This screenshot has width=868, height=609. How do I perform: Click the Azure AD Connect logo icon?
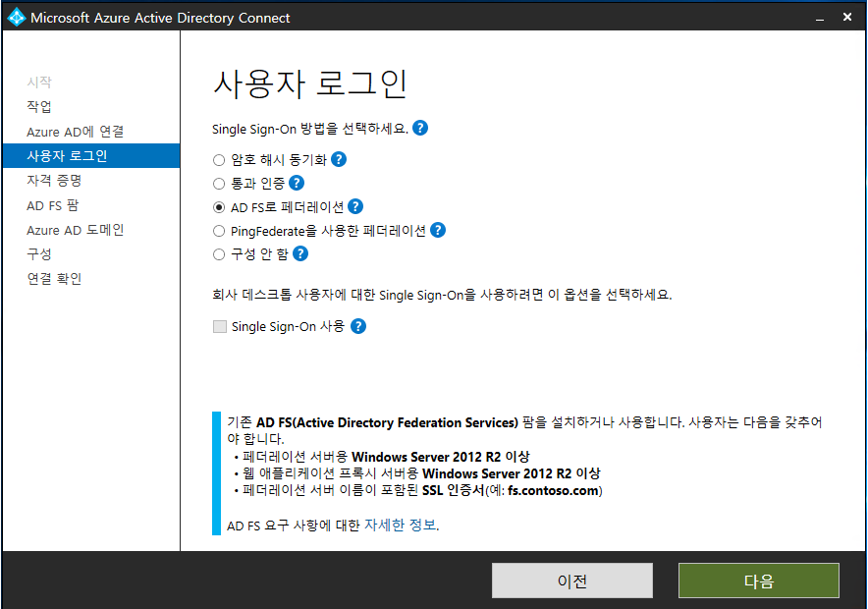(17, 17)
